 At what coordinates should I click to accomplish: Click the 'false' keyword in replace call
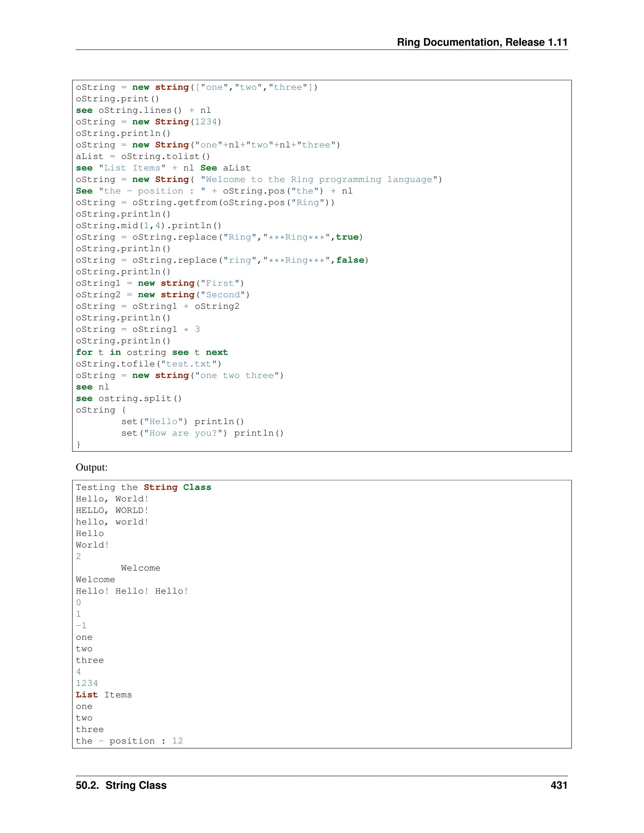(350, 260)
